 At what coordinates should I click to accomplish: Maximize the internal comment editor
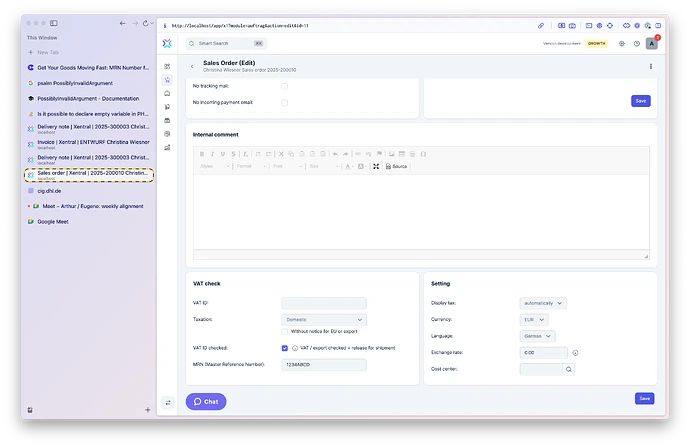tap(376, 166)
